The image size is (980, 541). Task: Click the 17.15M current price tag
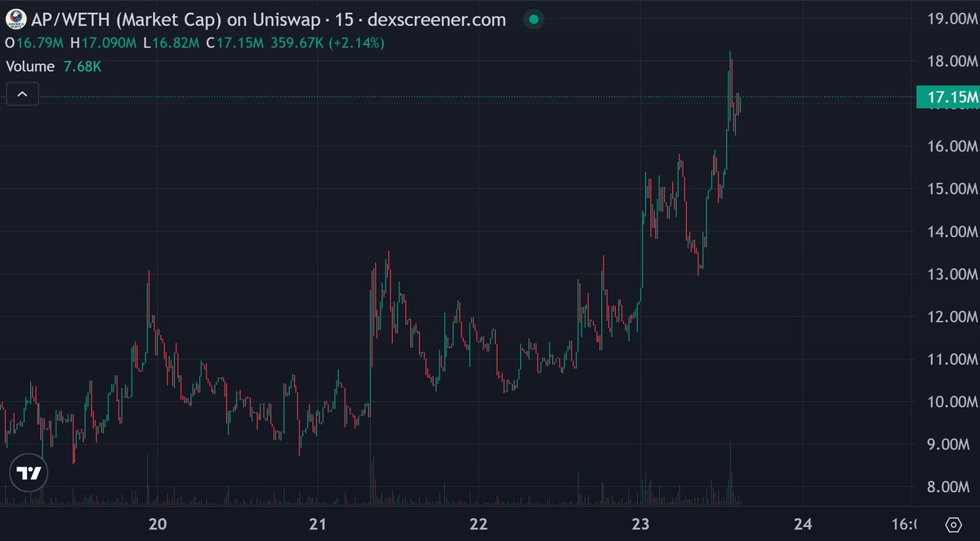pyautogui.click(x=947, y=98)
